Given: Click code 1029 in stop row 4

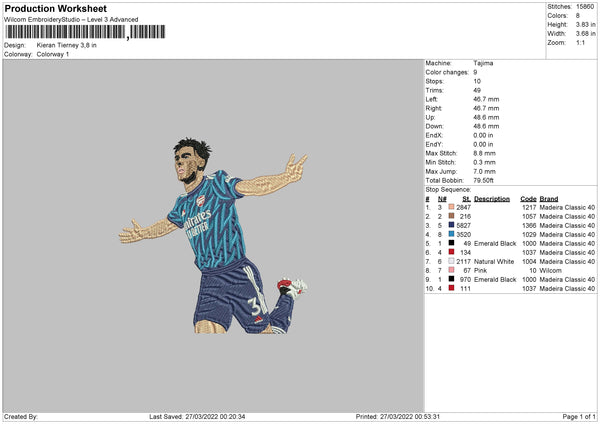Looking at the screenshot, I should tap(529, 234).
